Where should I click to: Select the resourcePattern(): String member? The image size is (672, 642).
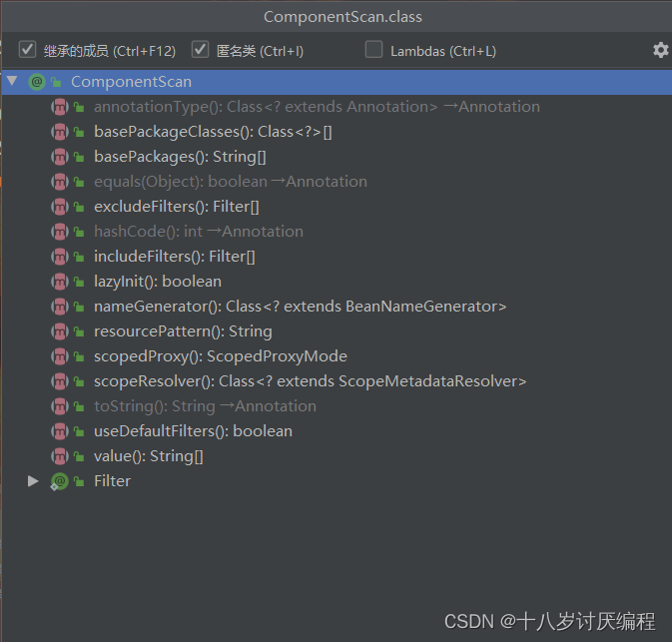[183, 331]
